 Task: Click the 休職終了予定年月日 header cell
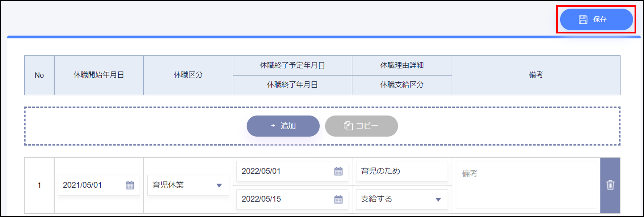[x=292, y=65]
